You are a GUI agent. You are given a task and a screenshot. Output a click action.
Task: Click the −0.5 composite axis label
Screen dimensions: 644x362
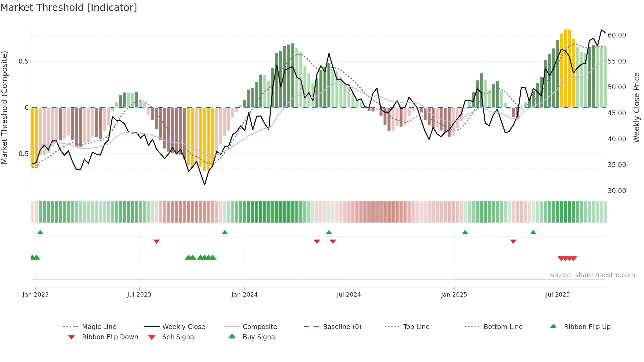[x=21, y=154]
